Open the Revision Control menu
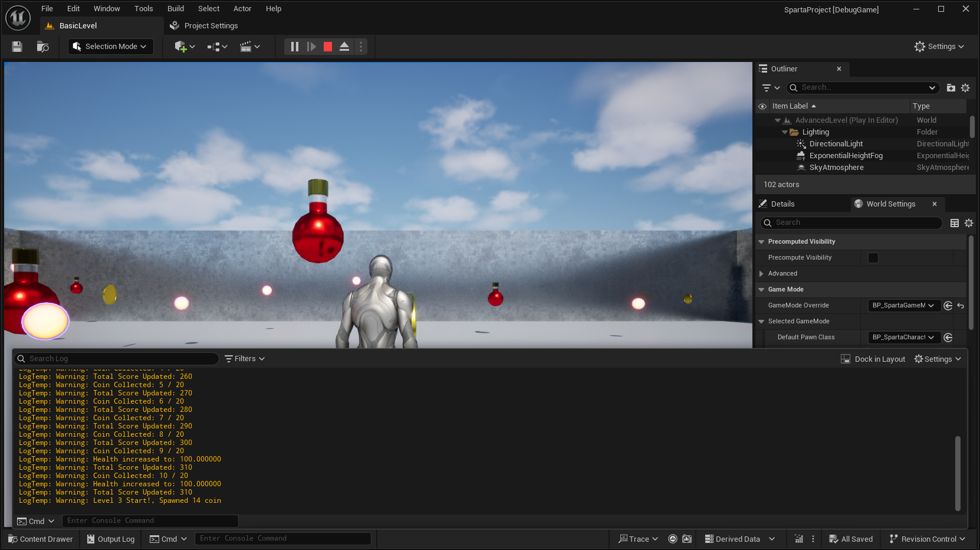980x550 pixels. coord(928,539)
